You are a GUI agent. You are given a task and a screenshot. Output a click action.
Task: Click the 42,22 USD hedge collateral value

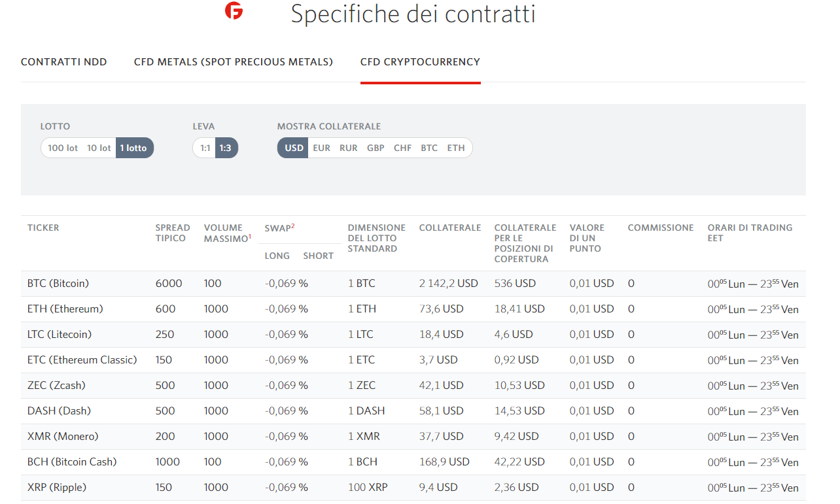[x=519, y=462]
